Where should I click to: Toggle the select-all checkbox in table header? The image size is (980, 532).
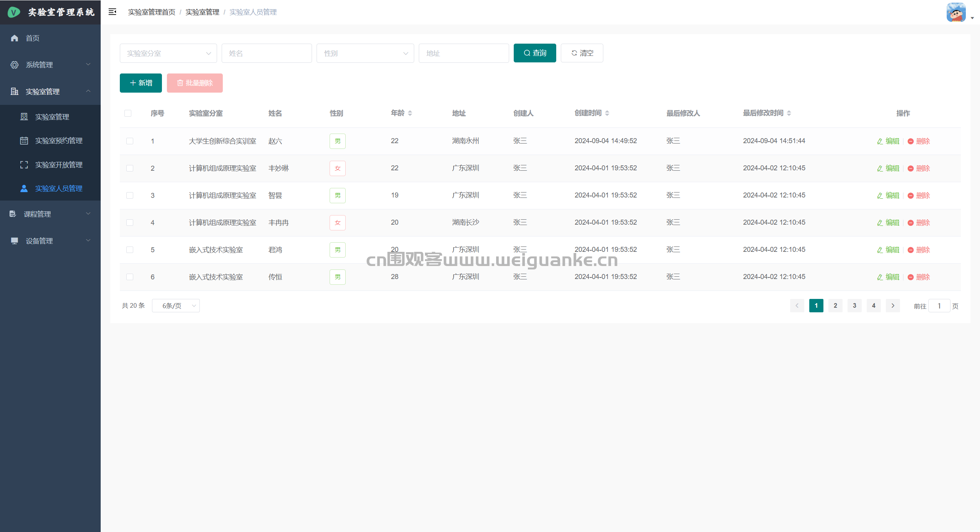(x=128, y=113)
